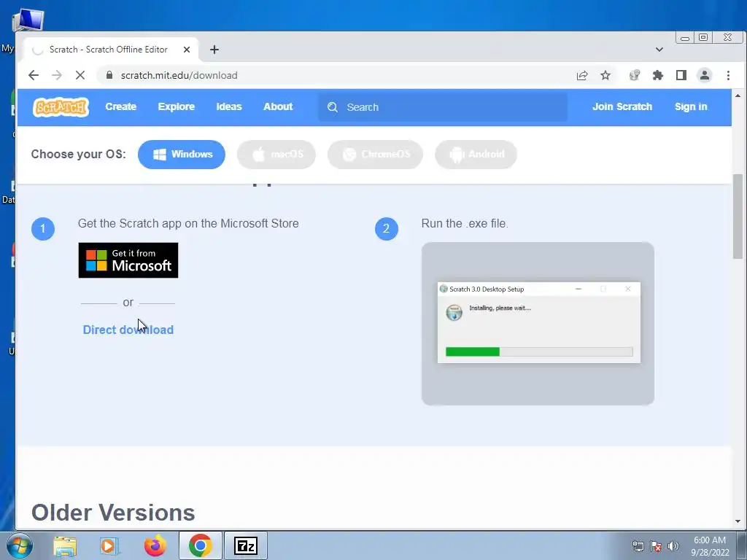Close the Scratch Offline Editor tab
This screenshot has height=560, width=747.
(x=187, y=50)
